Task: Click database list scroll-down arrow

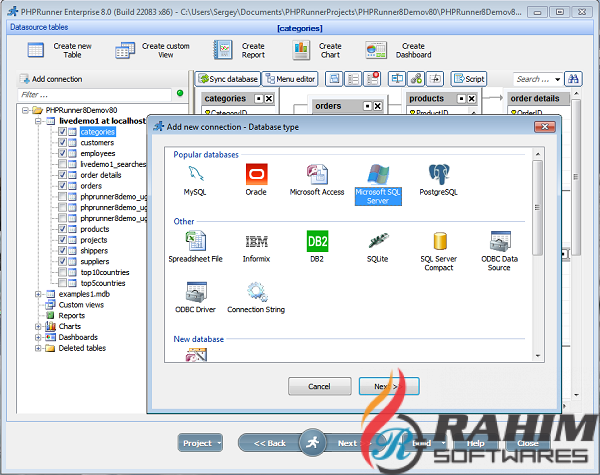Action: click(x=538, y=356)
